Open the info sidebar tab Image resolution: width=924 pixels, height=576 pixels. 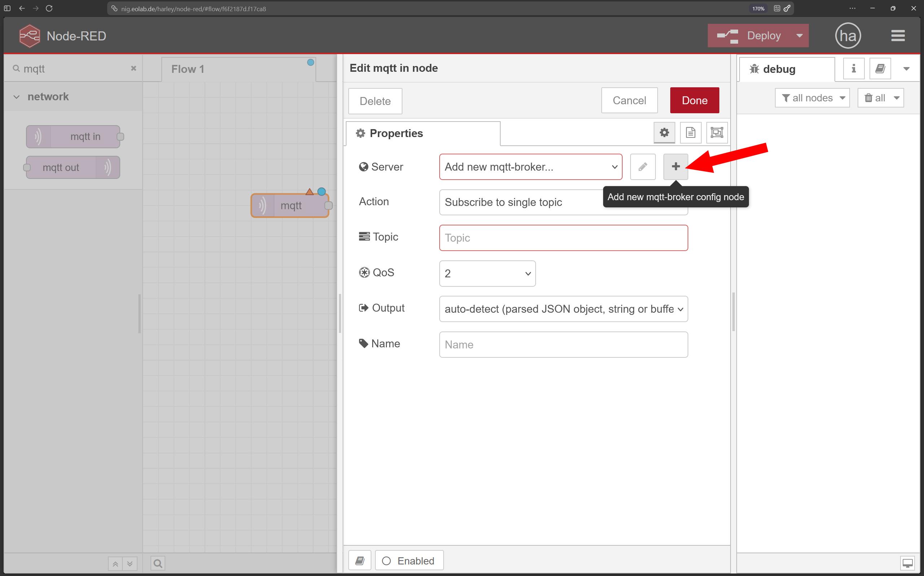pos(854,69)
